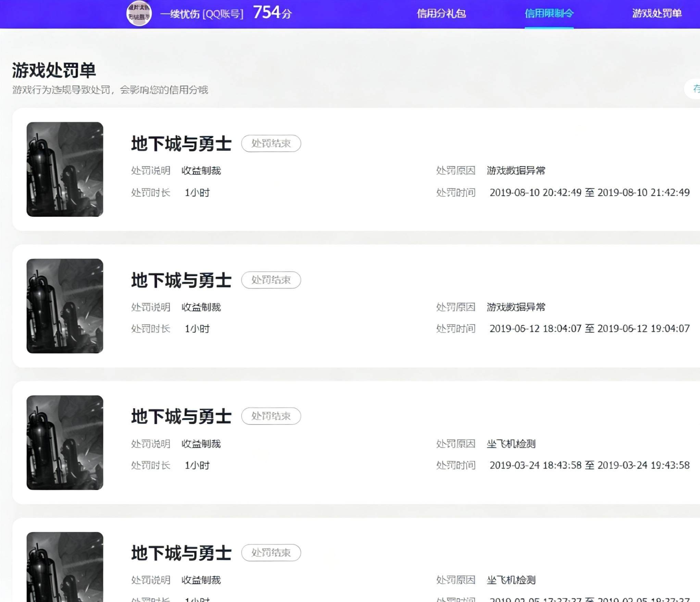Click 处罚原因 label in the fourth card
The height and width of the screenshot is (602, 700).
tap(456, 580)
